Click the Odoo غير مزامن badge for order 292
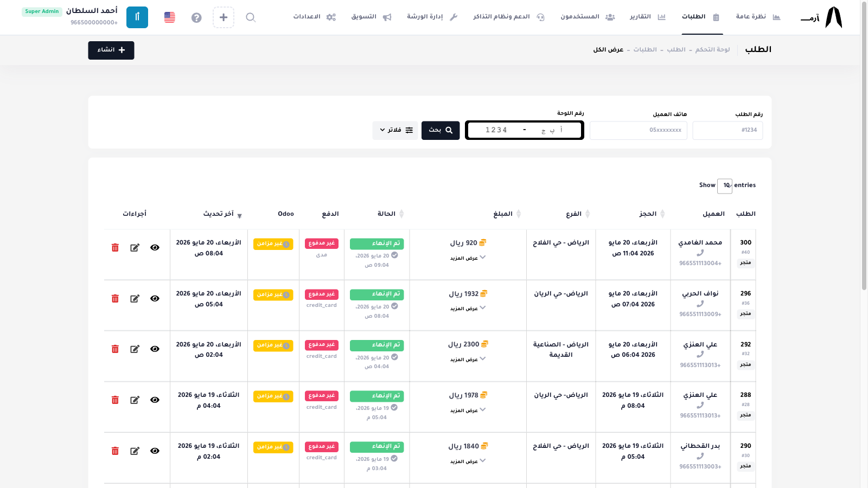The height and width of the screenshot is (488, 868). click(x=273, y=345)
